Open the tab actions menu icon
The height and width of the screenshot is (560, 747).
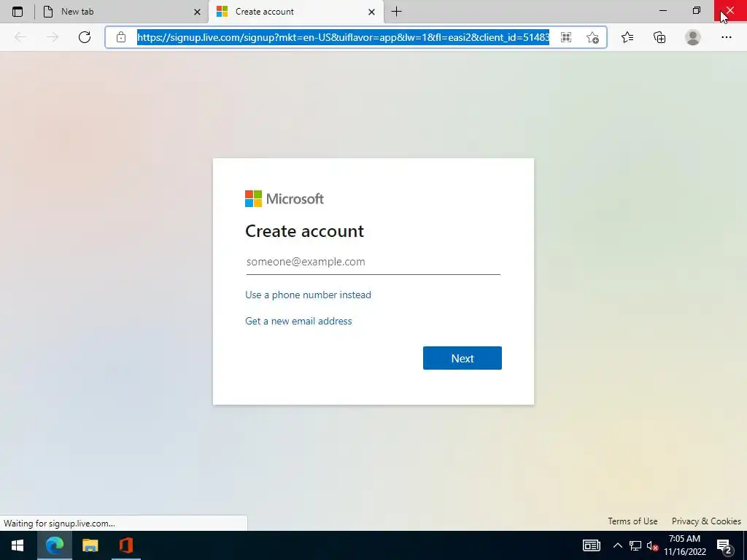pyautogui.click(x=18, y=12)
